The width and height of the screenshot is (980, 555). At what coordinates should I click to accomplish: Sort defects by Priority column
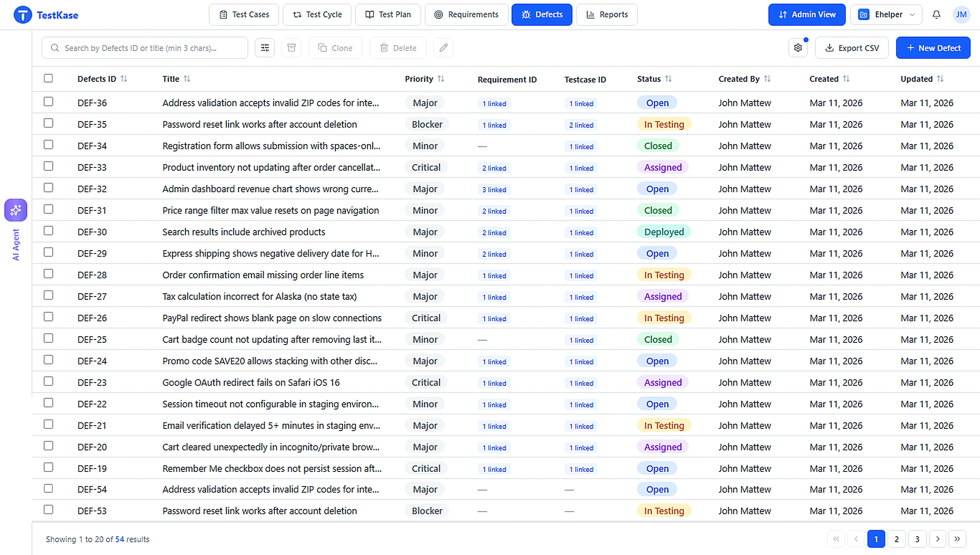click(x=441, y=79)
